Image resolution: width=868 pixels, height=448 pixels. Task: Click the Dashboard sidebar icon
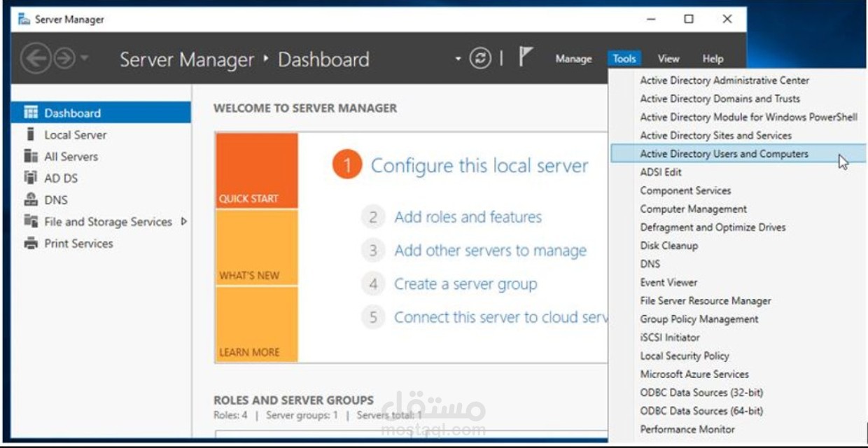point(31,113)
